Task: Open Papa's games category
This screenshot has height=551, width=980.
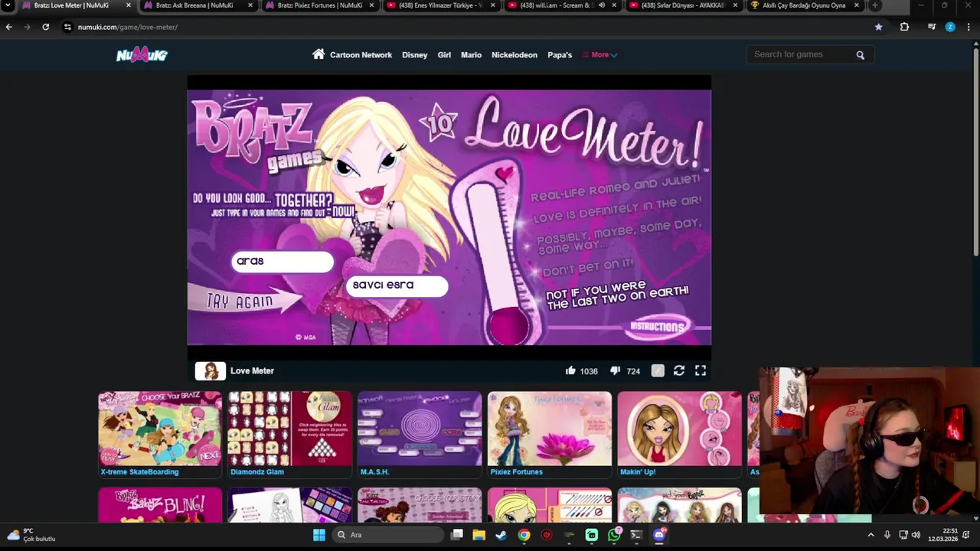Action: pyautogui.click(x=560, y=55)
